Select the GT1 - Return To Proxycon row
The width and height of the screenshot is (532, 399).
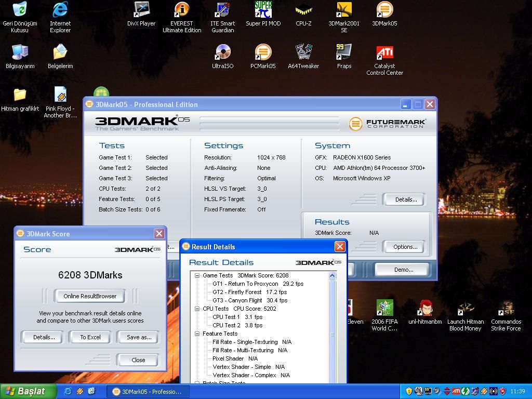(258, 284)
